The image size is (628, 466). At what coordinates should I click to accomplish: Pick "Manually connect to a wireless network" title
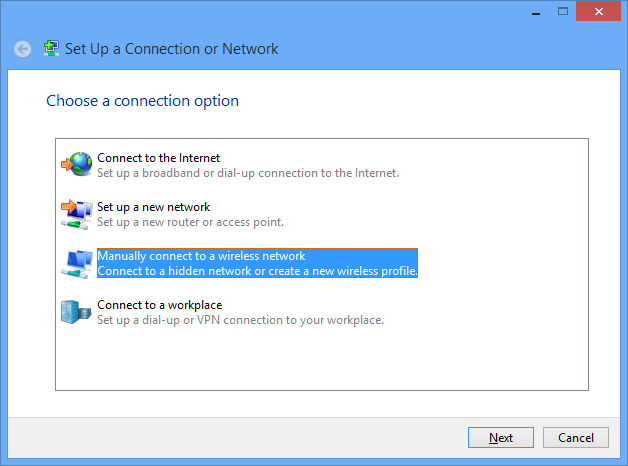(201, 257)
